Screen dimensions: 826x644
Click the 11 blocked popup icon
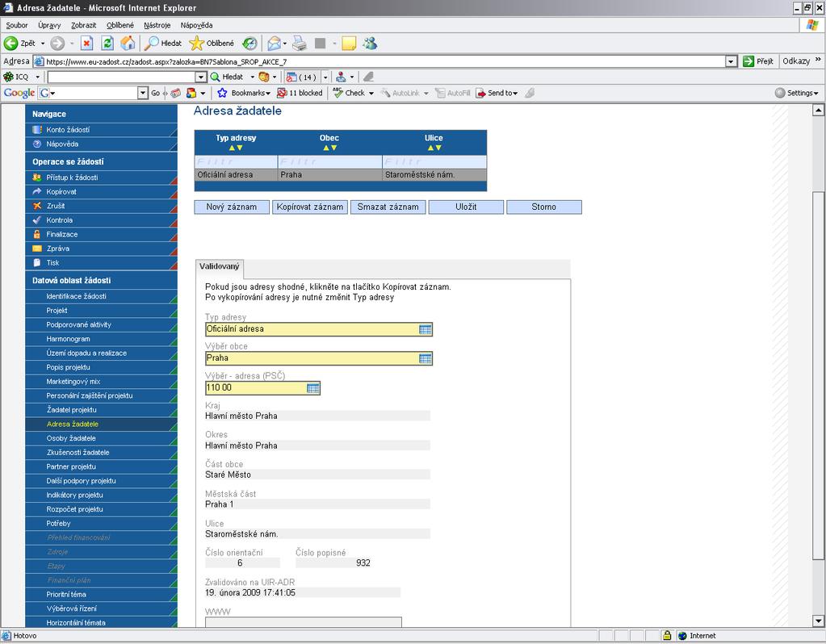[282, 93]
